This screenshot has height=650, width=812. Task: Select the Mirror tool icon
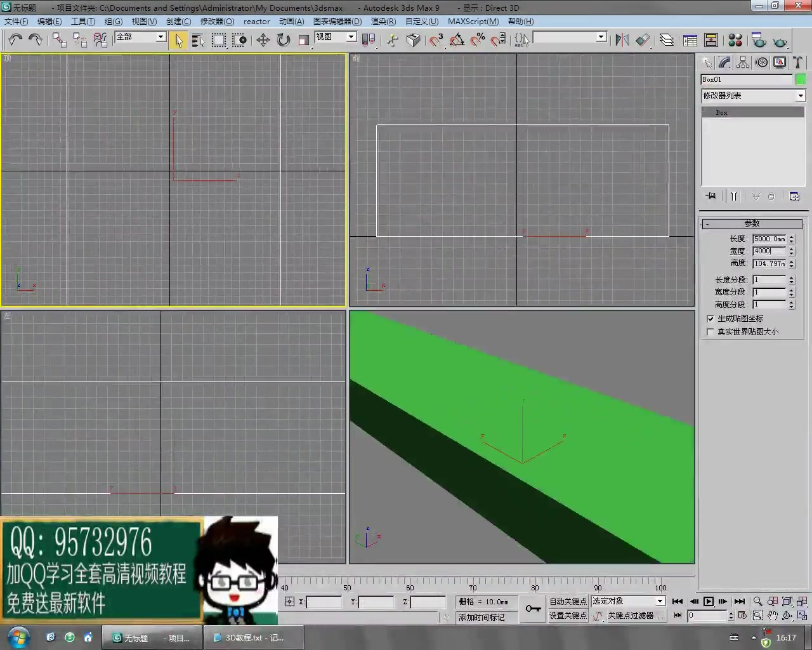(622, 40)
